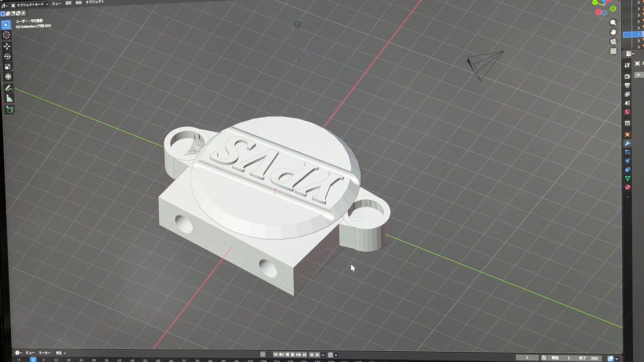Activate the second selection mode: extend
644x362 pixels.
tap(8, 13)
